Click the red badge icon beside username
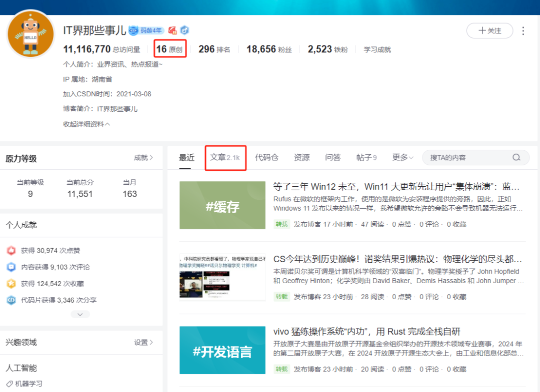 click(172, 30)
